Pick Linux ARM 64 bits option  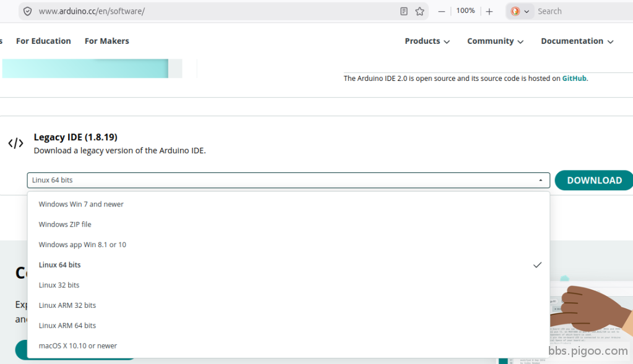point(288,325)
